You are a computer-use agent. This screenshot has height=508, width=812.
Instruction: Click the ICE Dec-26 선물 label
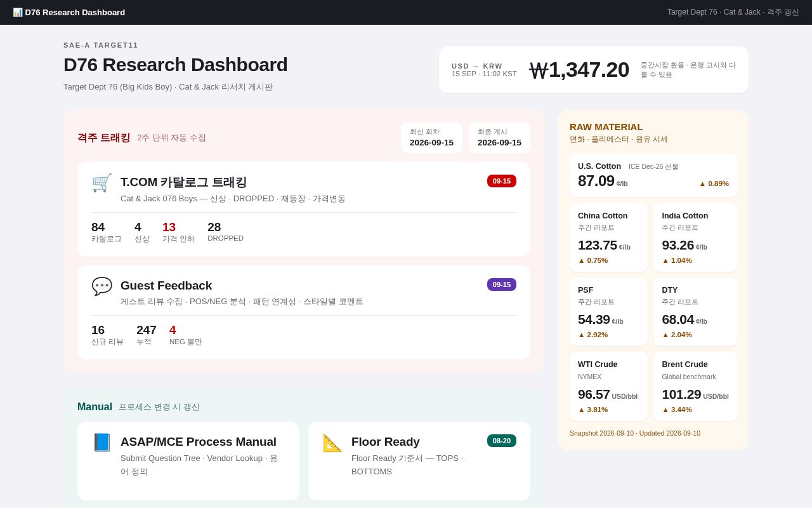tap(653, 166)
